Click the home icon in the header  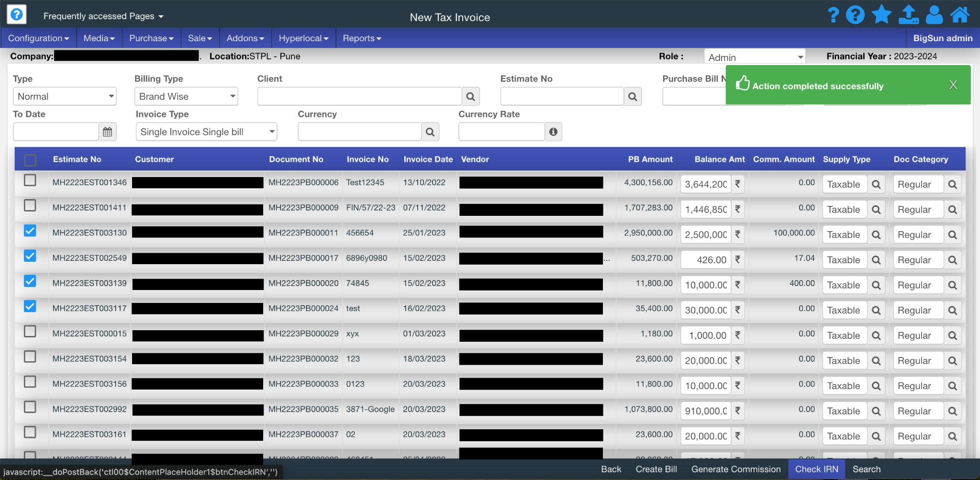pos(959,15)
